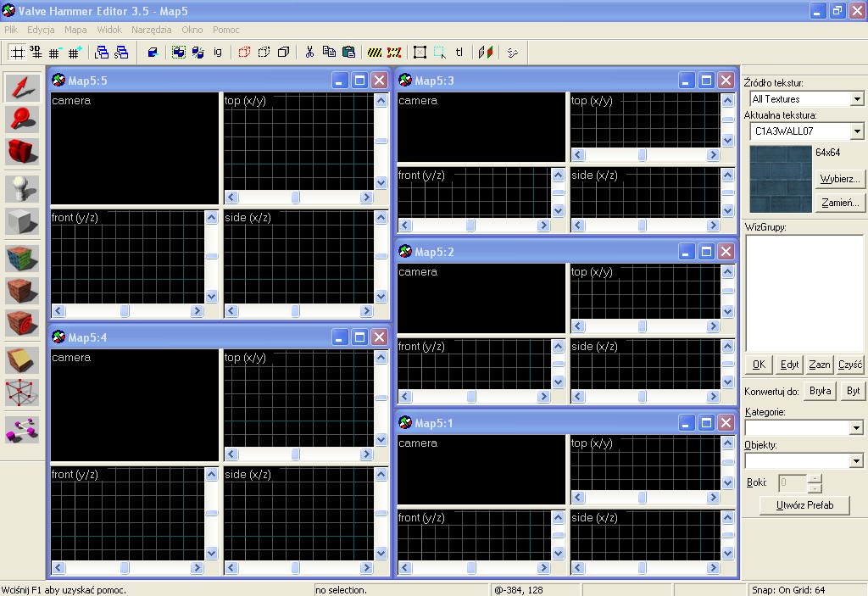Screen dimensions: 868x596
Task: Choose the red Camera tool
Action: point(22,151)
